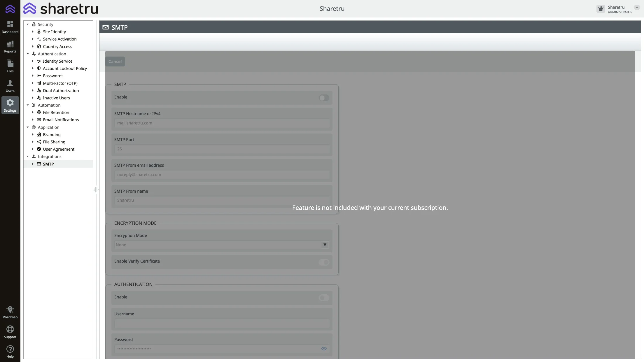
Task: Toggle the Authentication Enable switch
Action: pyautogui.click(x=324, y=298)
